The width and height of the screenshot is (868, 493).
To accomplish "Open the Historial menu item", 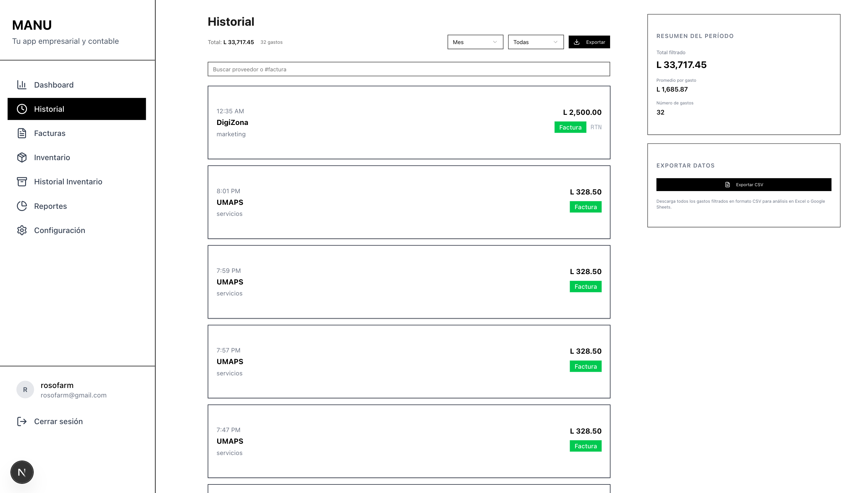I will coord(77,109).
